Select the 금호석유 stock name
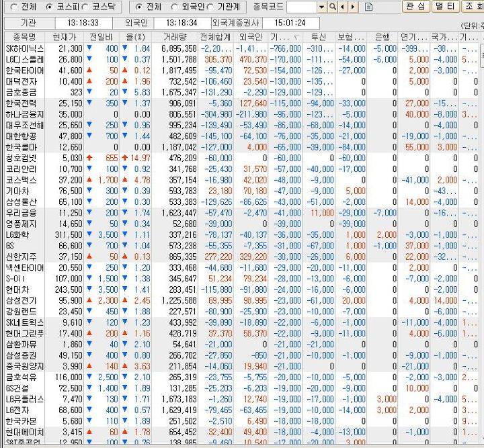Screen dimensions: 484x448 22,377
